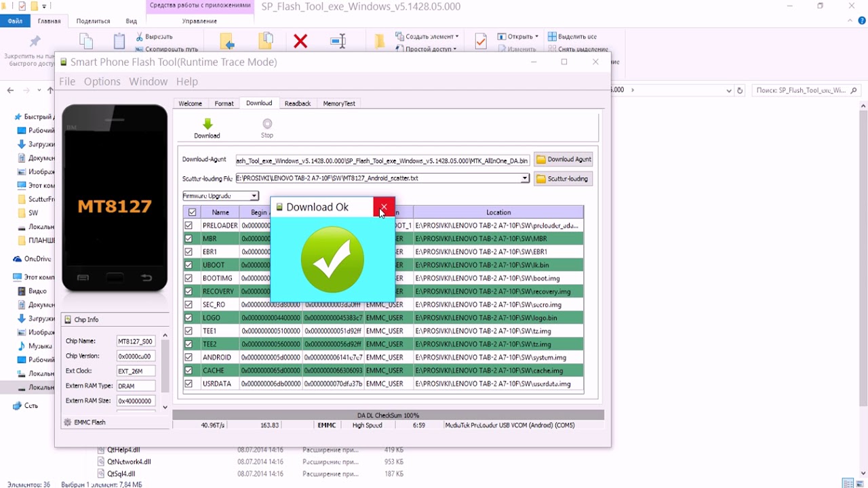868x488 pixels.
Task: Toggle the UBOOT partition checkbox
Action: click(189, 265)
